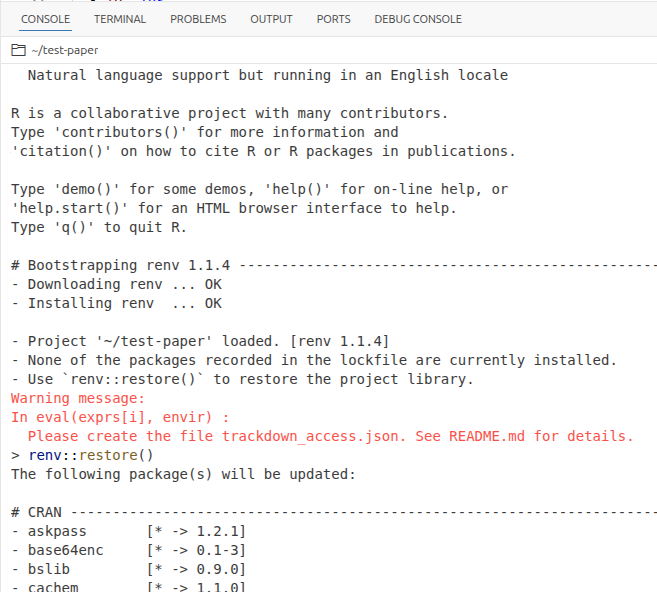Click the ~/test-paper working directory path
The height and width of the screenshot is (592, 657).
(65, 50)
